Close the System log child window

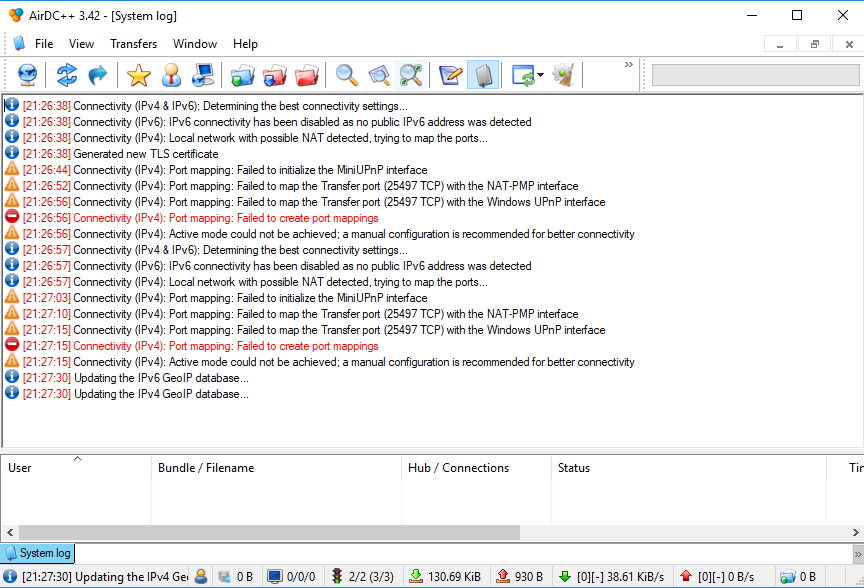coord(849,44)
